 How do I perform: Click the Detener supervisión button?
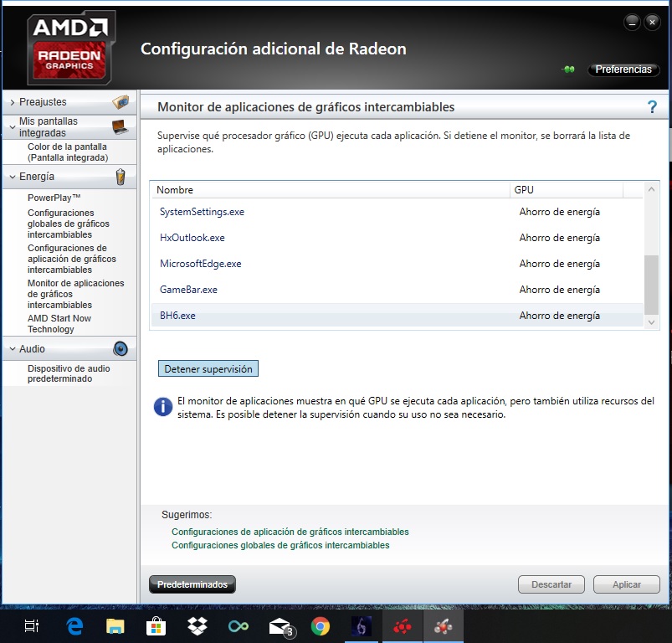pos(208,368)
